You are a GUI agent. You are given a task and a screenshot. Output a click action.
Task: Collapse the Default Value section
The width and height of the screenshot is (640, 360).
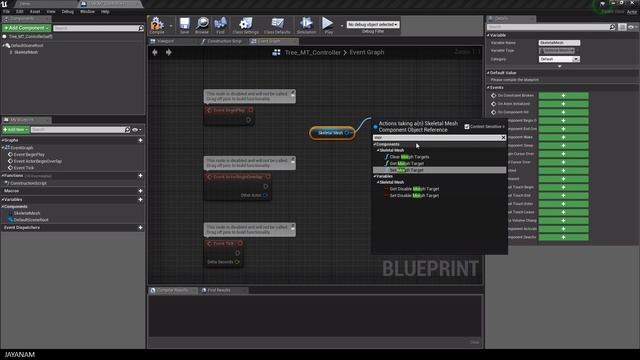(x=488, y=73)
